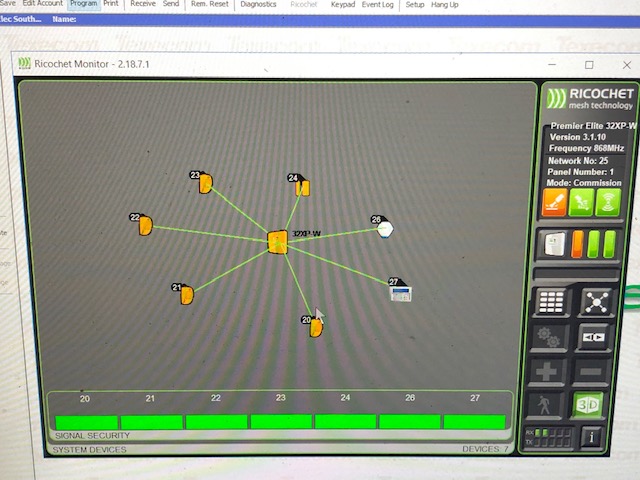Select the white panel device icon

click(554, 244)
